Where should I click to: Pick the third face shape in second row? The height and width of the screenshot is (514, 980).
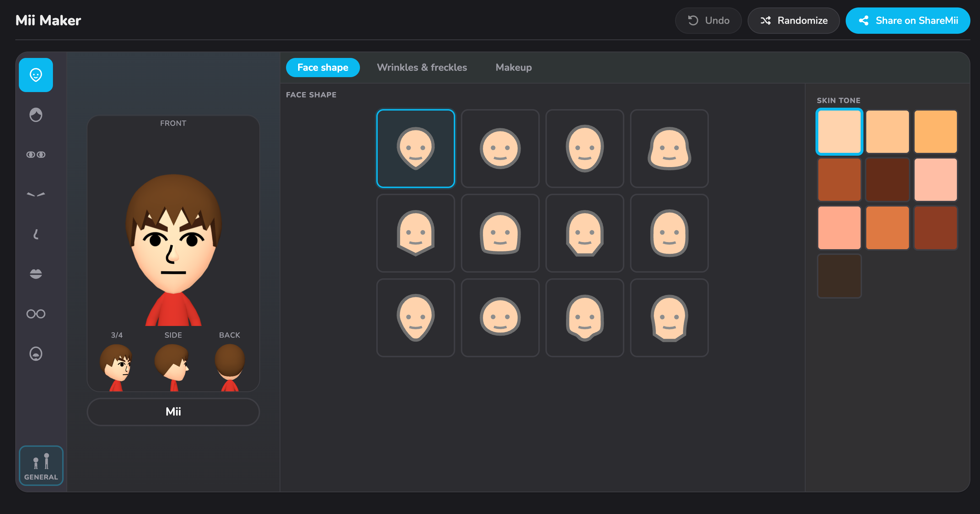[x=585, y=233]
